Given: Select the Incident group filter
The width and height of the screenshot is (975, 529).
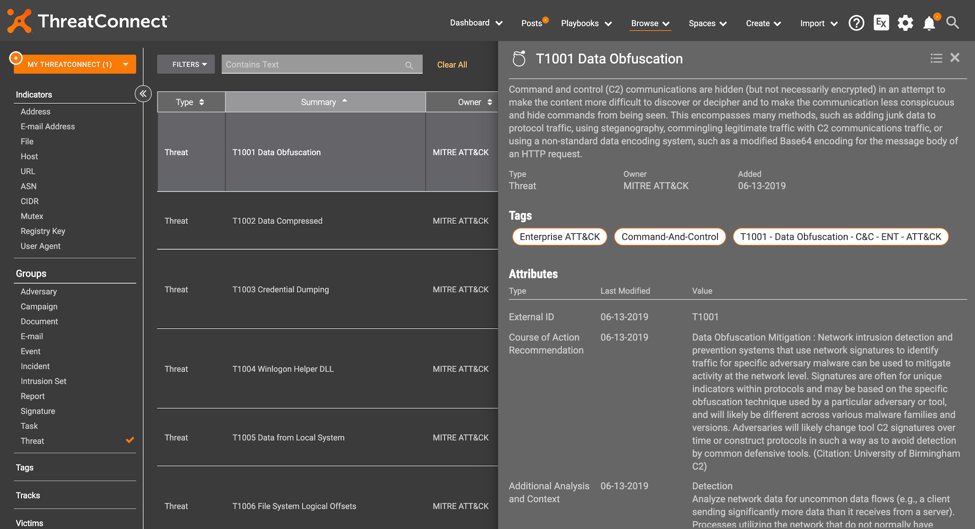Looking at the screenshot, I should pyautogui.click(x=35, y=366).
